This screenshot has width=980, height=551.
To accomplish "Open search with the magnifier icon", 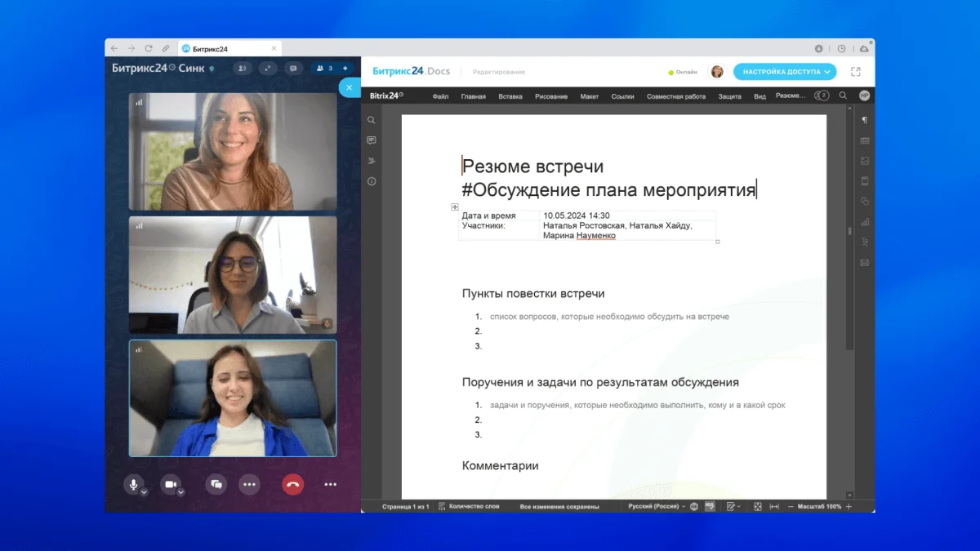I will (x=372, y=119).
